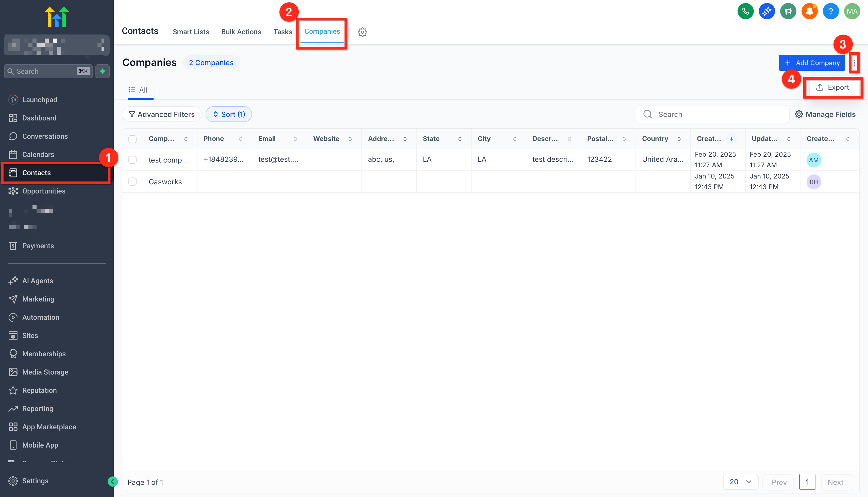Click the megaphone announcements icon
868x497 pixels.
point(788,12)
